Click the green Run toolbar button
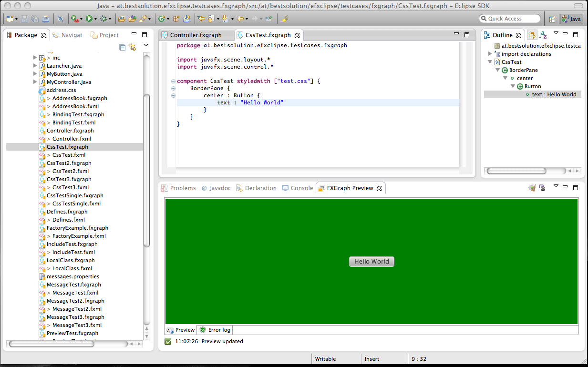 coord(89,19)
